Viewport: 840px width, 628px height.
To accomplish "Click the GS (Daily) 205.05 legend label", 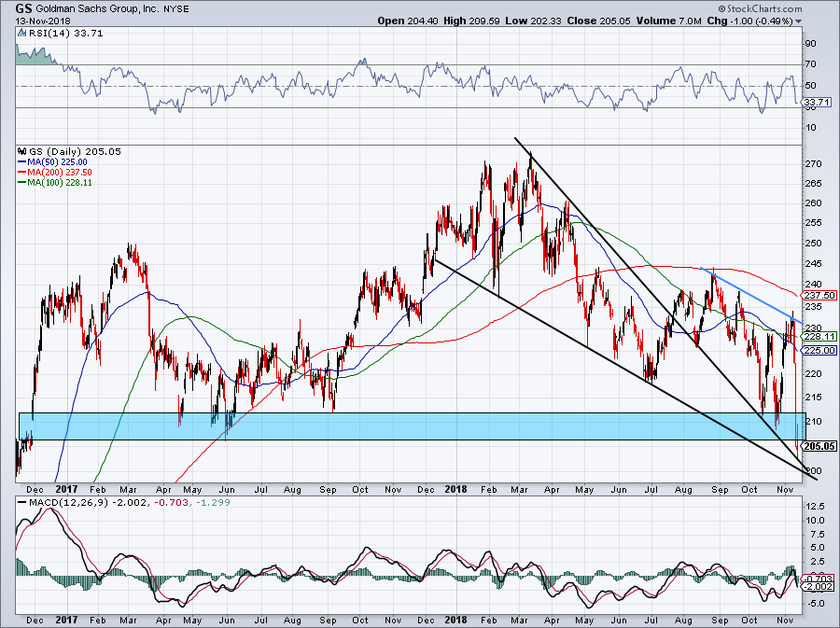I will pos(75,151).
